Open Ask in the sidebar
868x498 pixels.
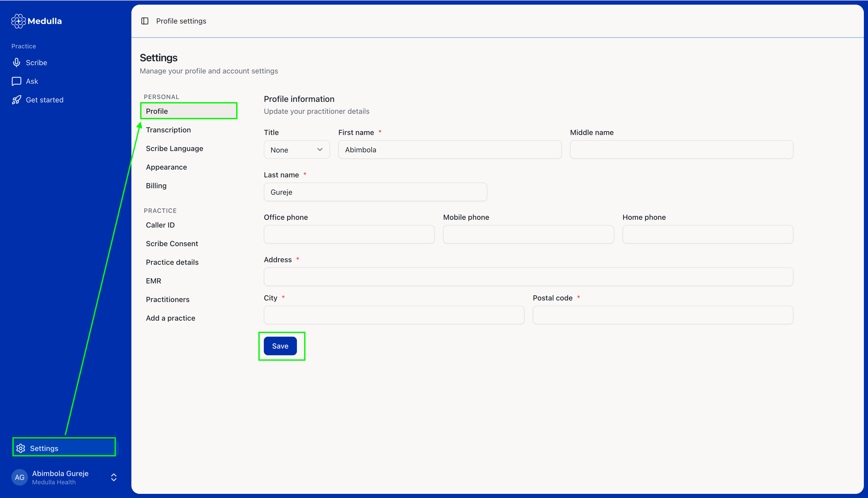click(x=32, y=81)
